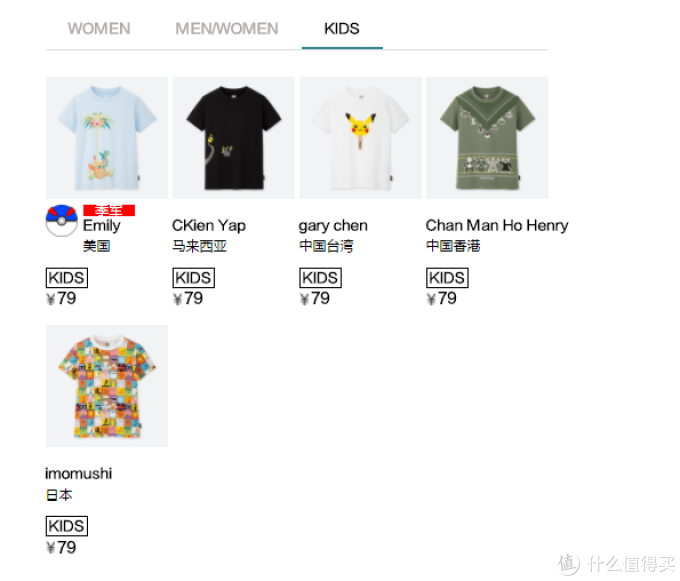
Task: Click the Poke Ball award icon
Action: pyautogui.click(x=62, y=221)
